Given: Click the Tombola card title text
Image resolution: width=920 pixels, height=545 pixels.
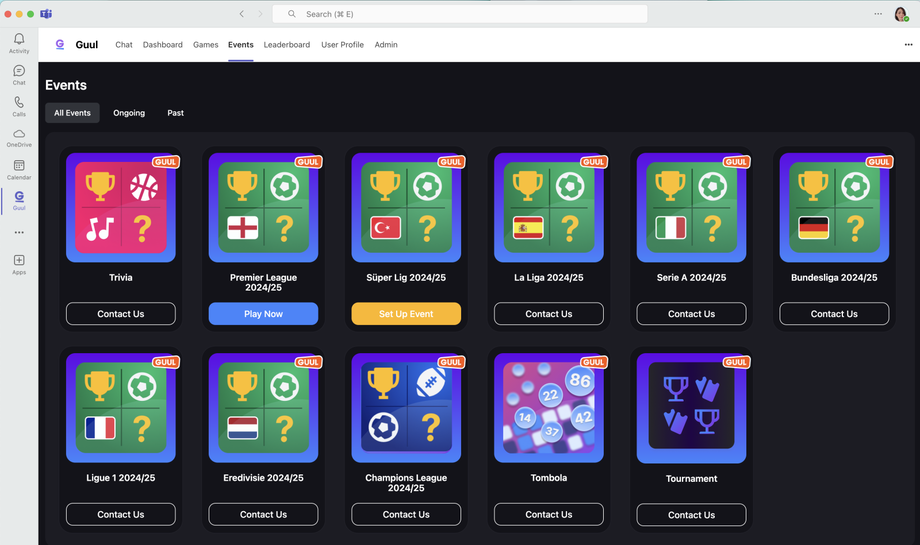Looking at the screenshot, I should click(549, 478).
